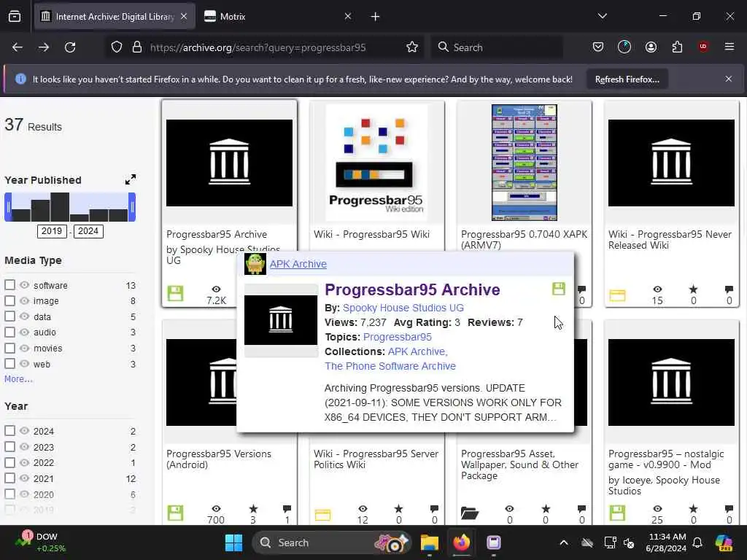Switch to the Motrix tab
The image size is (747, 560).
click(x=279, y=17)
